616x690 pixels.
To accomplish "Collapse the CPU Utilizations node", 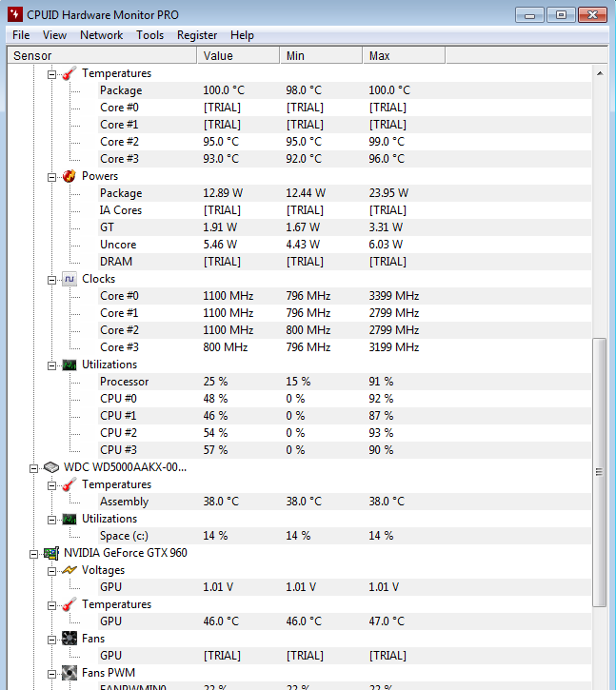I will (52, 365).
